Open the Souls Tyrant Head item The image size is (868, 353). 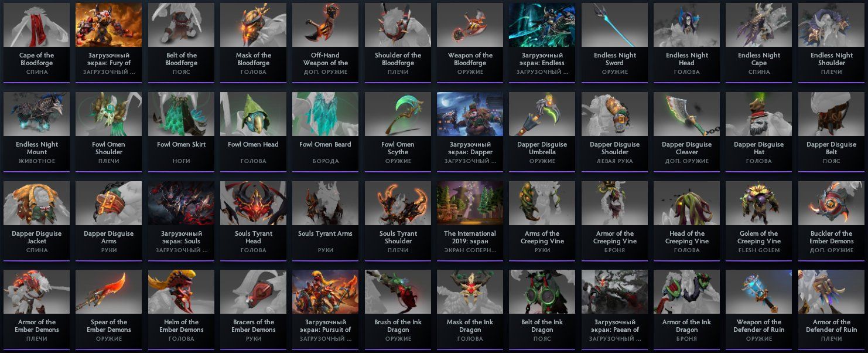click(x=253, y=220)
